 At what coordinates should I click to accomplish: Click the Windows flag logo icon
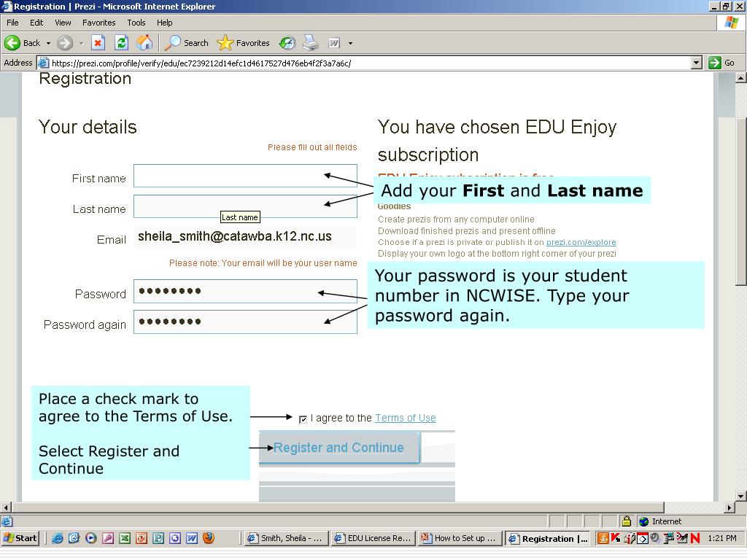click(731, 23)
